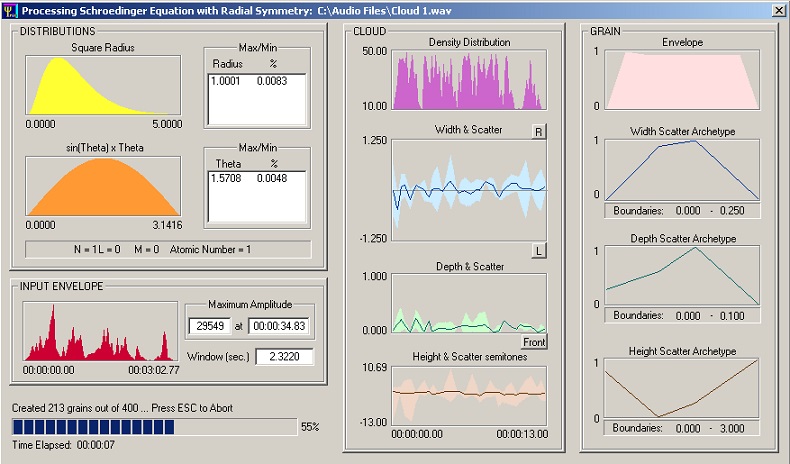
Task: Click the R button beside Width & Scatter
Action: (x=539, y=132)
